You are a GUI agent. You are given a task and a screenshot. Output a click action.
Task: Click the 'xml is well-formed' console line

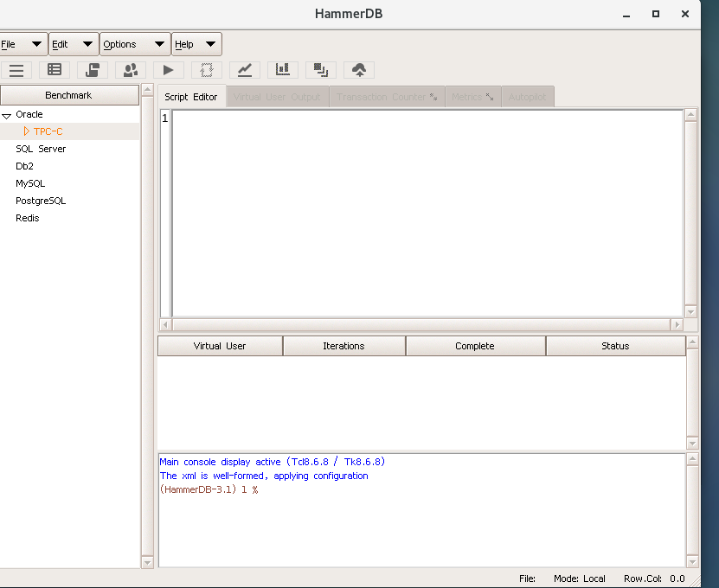click(264, 476)
